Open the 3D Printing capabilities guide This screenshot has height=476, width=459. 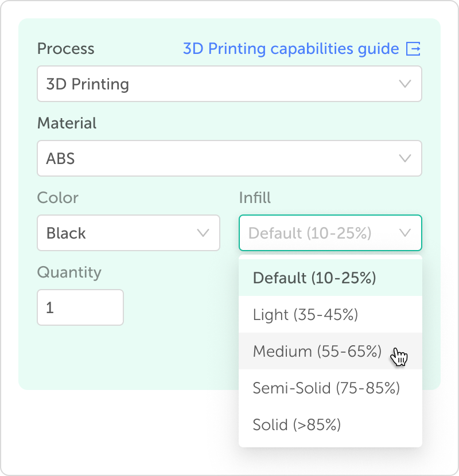[291, 49]
